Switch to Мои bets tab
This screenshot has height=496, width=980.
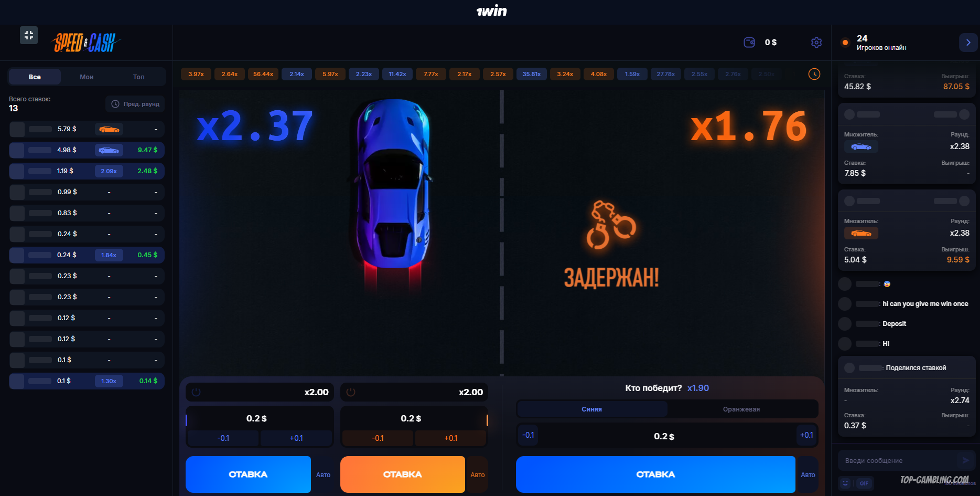87,77
